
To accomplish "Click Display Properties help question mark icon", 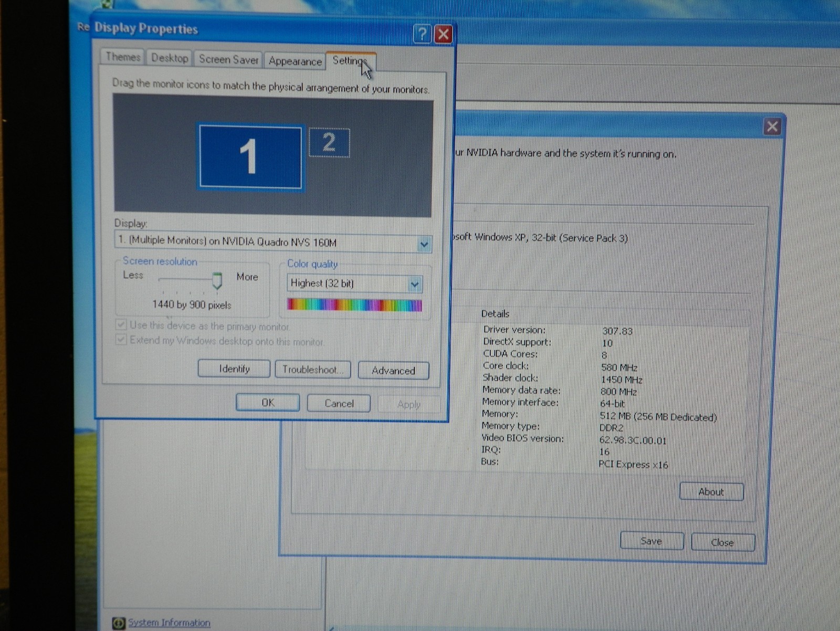I will 422,34.
